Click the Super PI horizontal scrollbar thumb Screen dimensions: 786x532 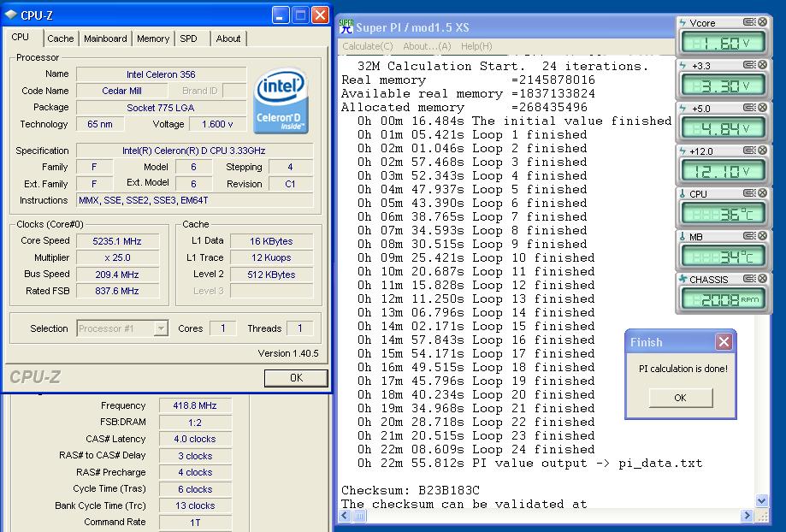360,515
